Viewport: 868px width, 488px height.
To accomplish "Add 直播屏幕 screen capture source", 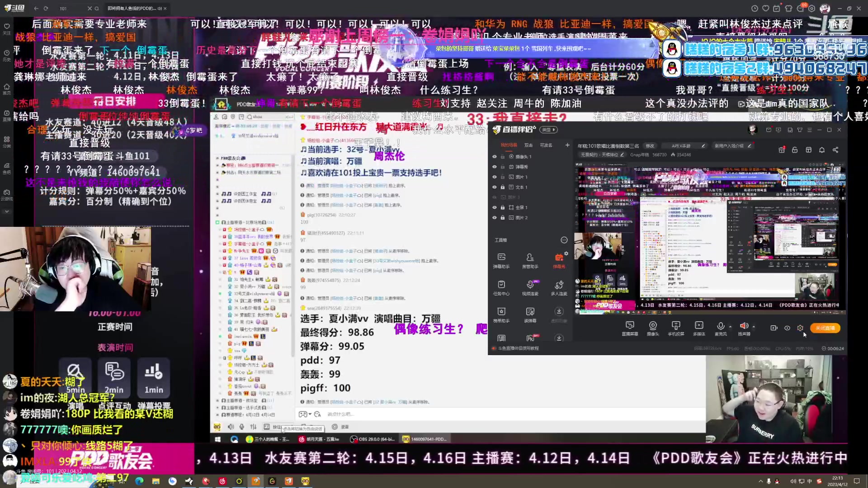I will (630, 328).
